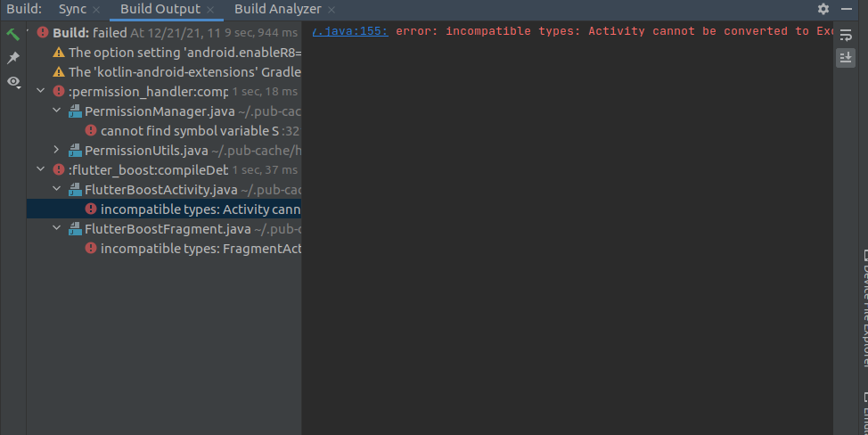Select the FlutterBoostFragment.java file row

pos(164,229)
